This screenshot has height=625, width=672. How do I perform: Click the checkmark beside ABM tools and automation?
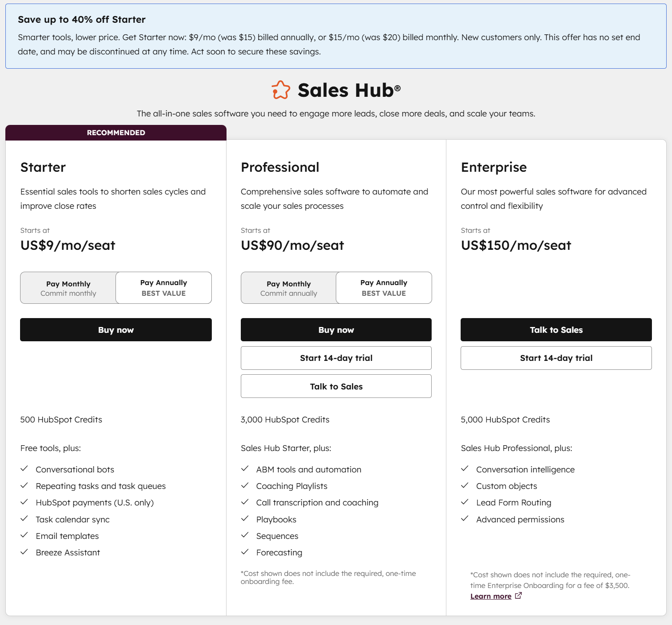pyautogui.click(x=245, y=469)
